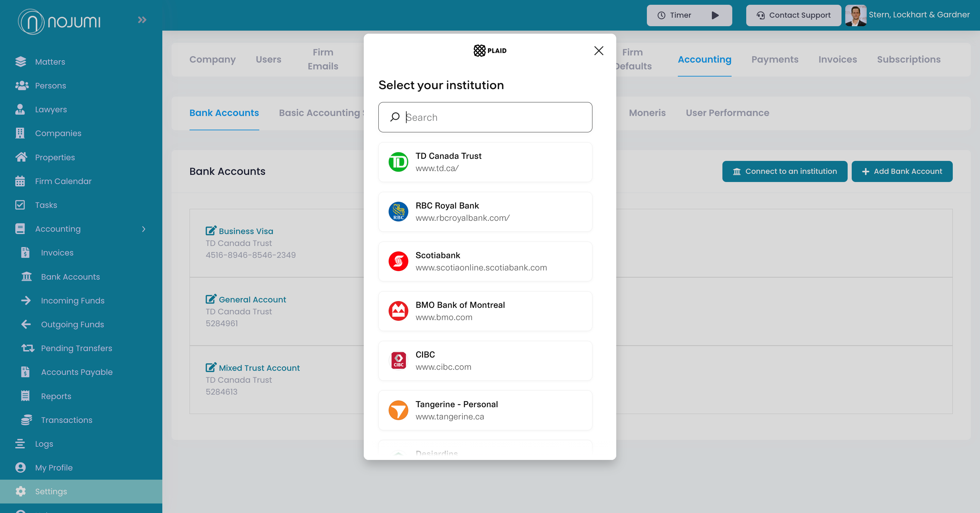Select the Lawyers sidebar icon
The image size is (980, 513).
click(20, 110)
